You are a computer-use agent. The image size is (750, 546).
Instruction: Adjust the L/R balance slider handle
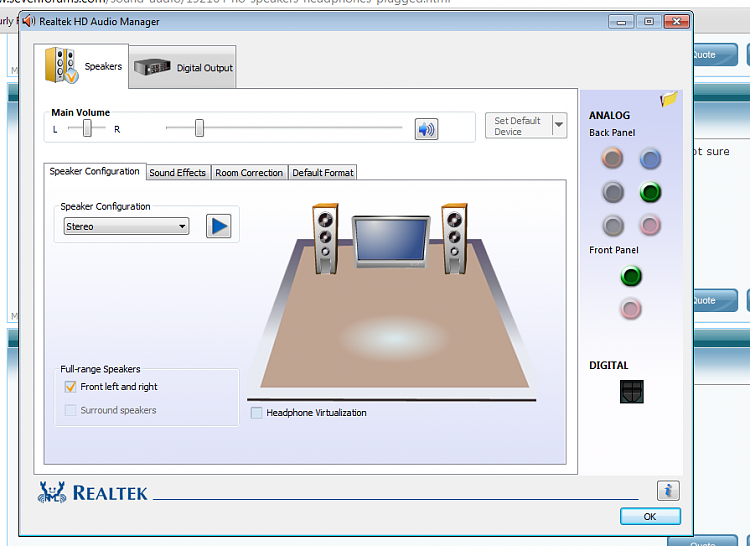[x=87, y=128]
